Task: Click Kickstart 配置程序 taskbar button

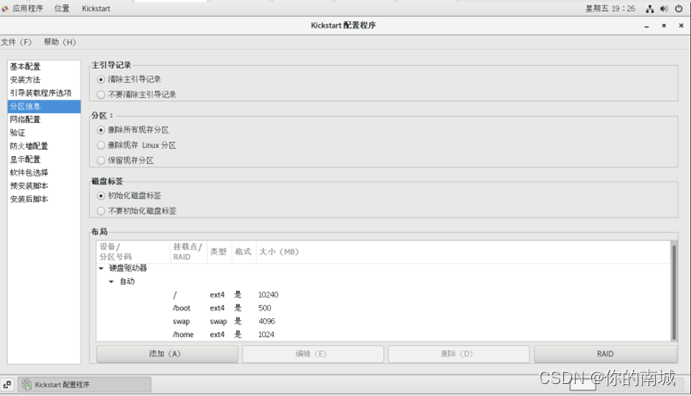Action: point(85,384)
